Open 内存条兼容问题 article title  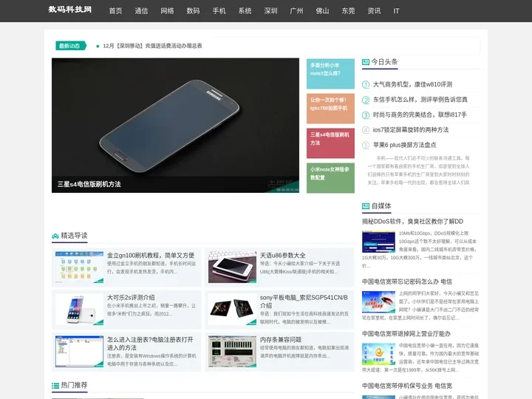pyautogui.click(x=281, y=340)
